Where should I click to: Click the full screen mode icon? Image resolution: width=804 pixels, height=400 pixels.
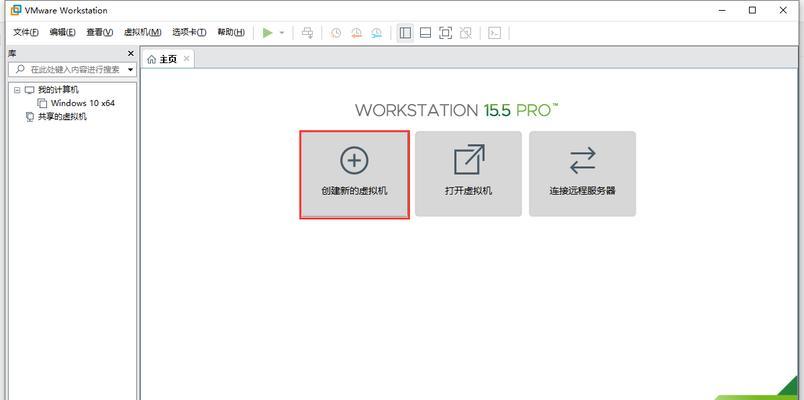pos(446,33)
